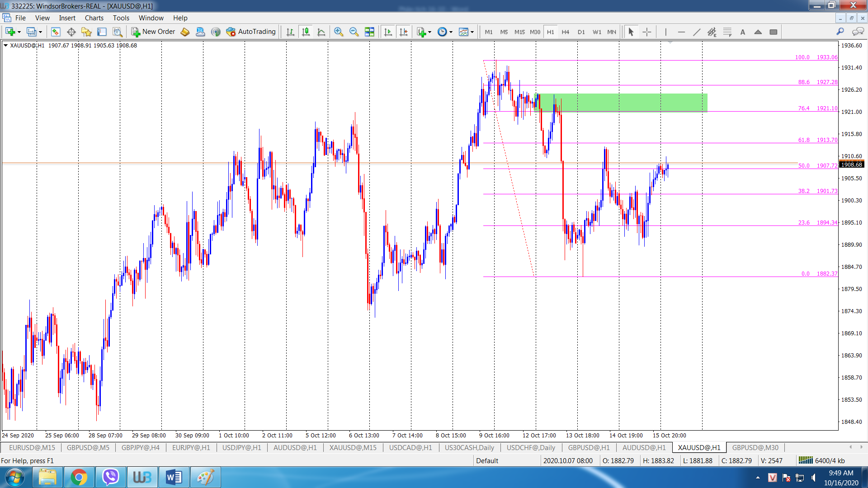Select the green rectangle on the chart
The image size is (868, 488).
click(x=621, y=102)
